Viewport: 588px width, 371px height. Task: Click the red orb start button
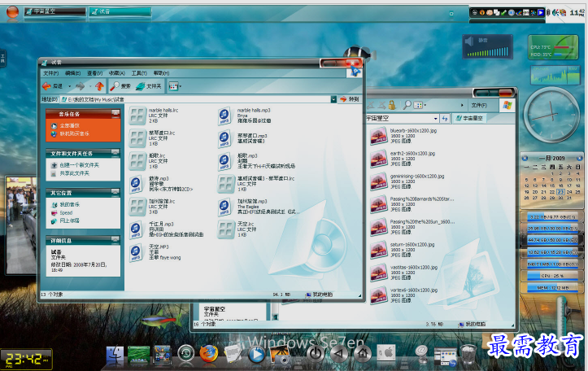click(x=12, y=12)
